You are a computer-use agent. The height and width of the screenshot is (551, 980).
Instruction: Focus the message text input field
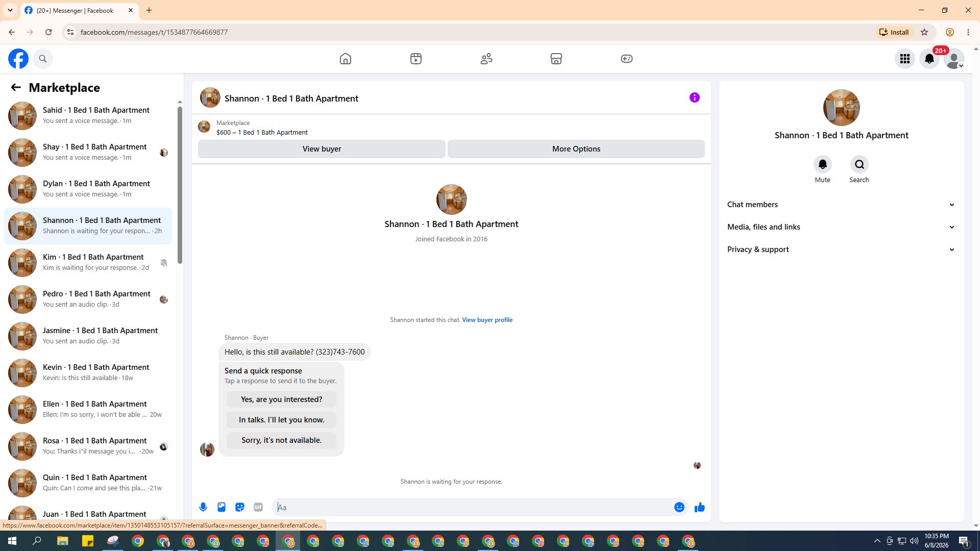pos(473,507)
